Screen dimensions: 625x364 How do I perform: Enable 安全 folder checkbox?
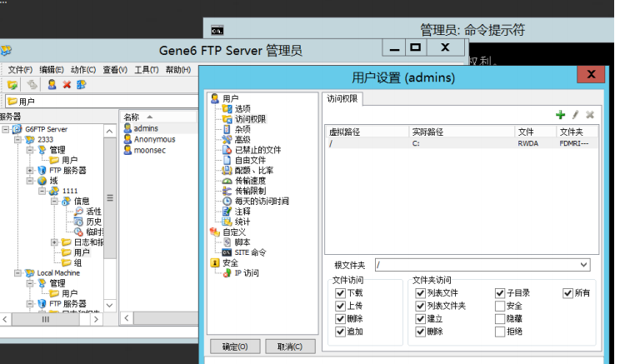point(500,306)
